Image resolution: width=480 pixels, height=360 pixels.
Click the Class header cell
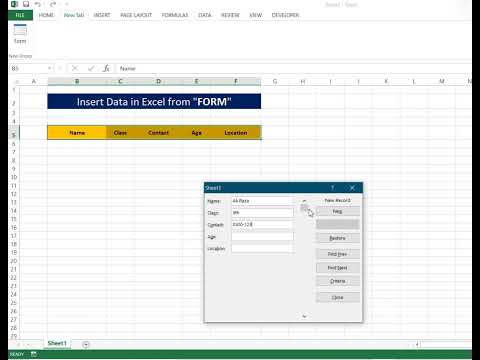(120, 133)
